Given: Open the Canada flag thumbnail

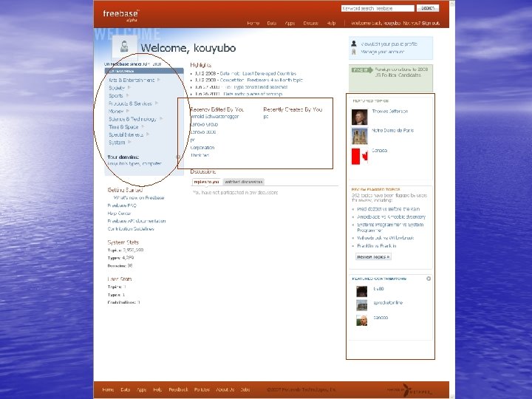Looking at the screenshot, I should [359, 157].
